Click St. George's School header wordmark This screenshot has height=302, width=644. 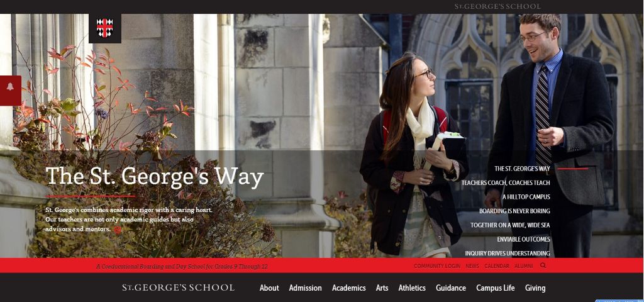[497, 6]
